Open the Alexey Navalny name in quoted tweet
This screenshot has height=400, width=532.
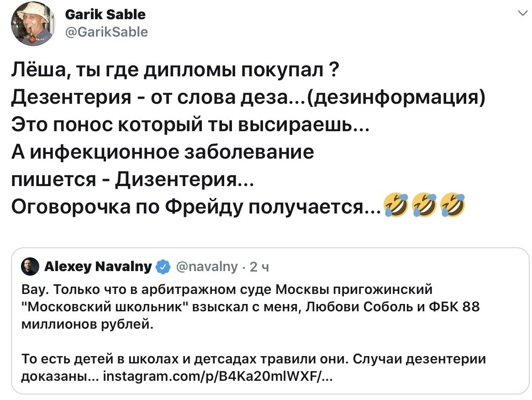pyautogui.click(x=98, y=267)
